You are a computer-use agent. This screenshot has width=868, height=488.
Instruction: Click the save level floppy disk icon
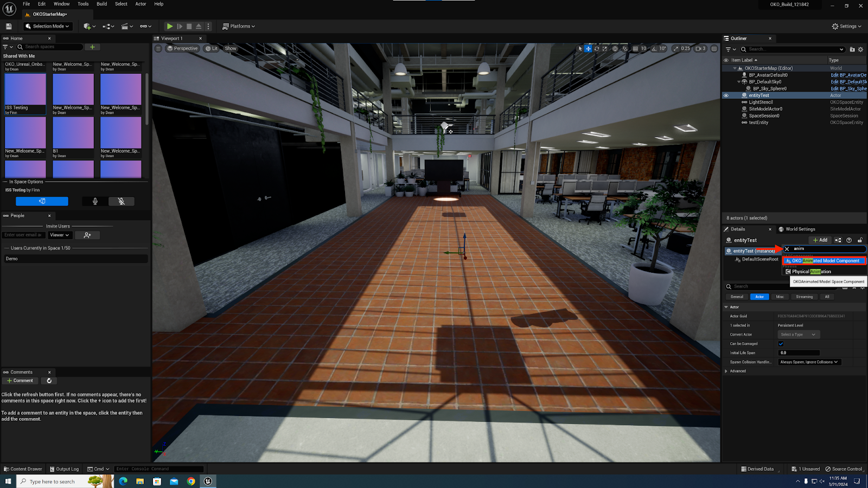[9, 26]
